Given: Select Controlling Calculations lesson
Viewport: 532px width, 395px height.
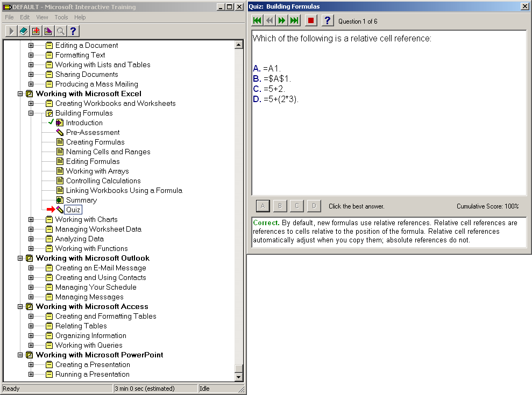Looking at the screenshot, I should tap(103, 181).
